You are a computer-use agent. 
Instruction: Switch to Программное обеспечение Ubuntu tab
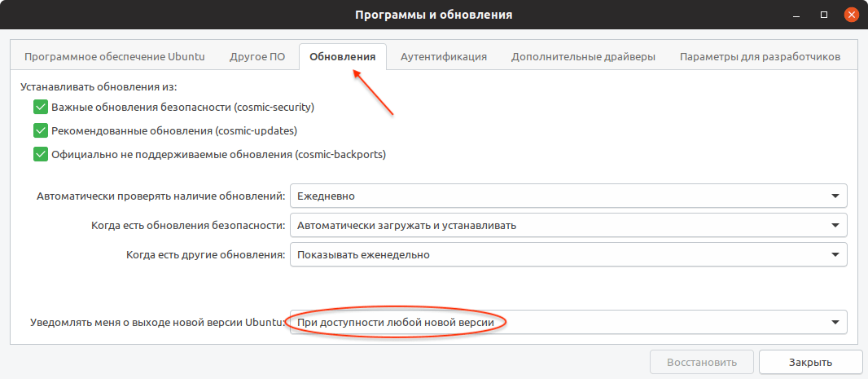[x=114, y=57]
